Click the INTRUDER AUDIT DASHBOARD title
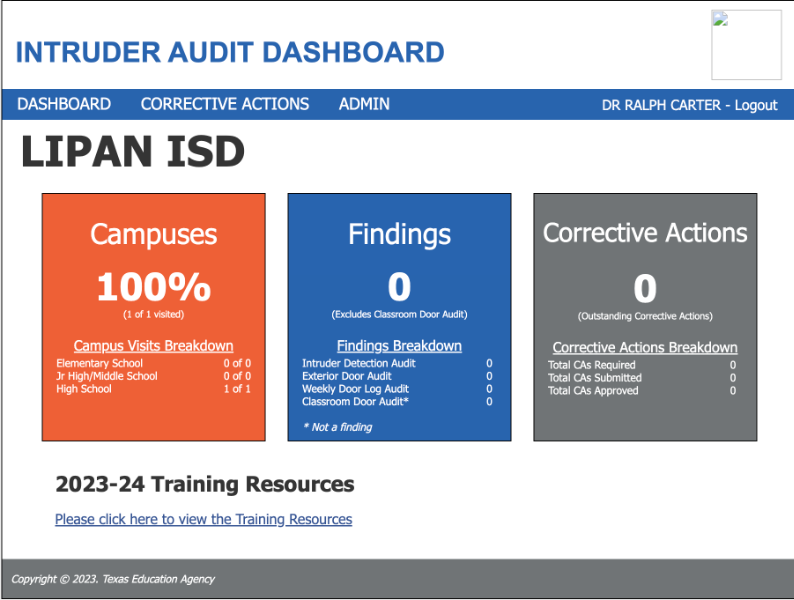The image size is (794, 600). click(x=230, y=52)
